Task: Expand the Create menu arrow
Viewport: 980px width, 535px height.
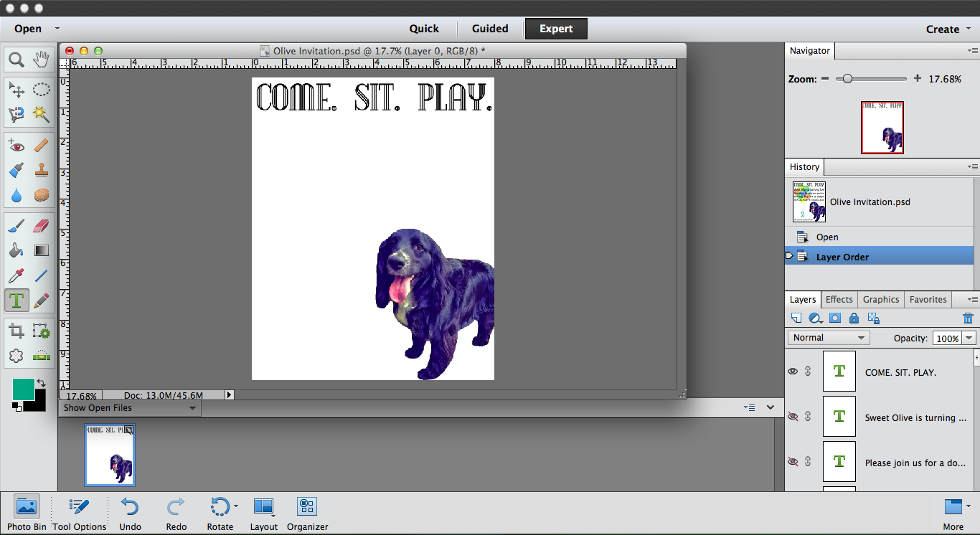Action: 967,29
